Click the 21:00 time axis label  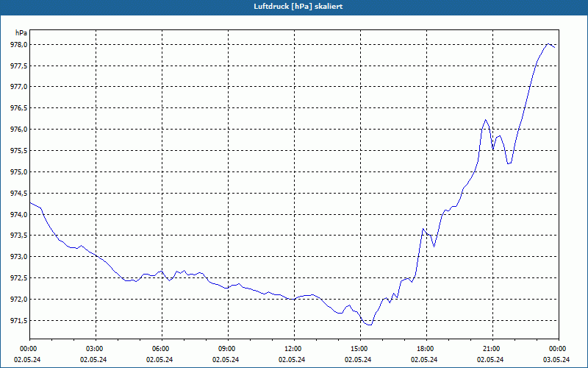(492, 349)
